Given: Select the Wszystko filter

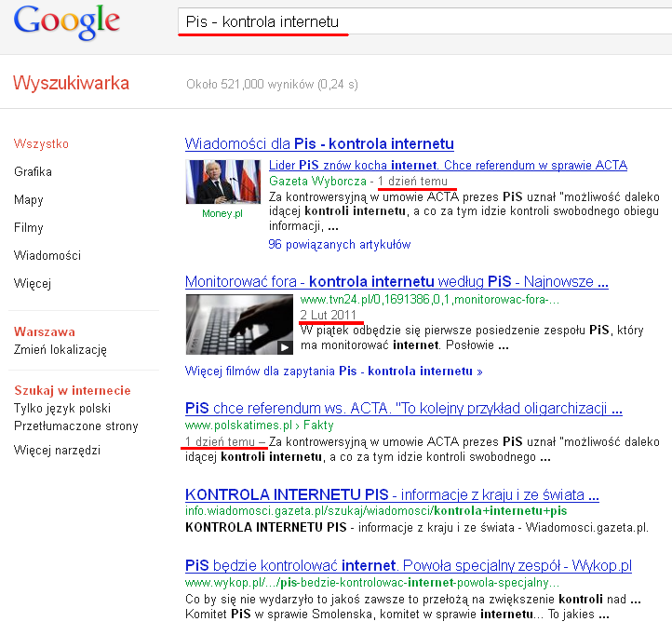Looking at the screenshot, I should coord(41,143).
